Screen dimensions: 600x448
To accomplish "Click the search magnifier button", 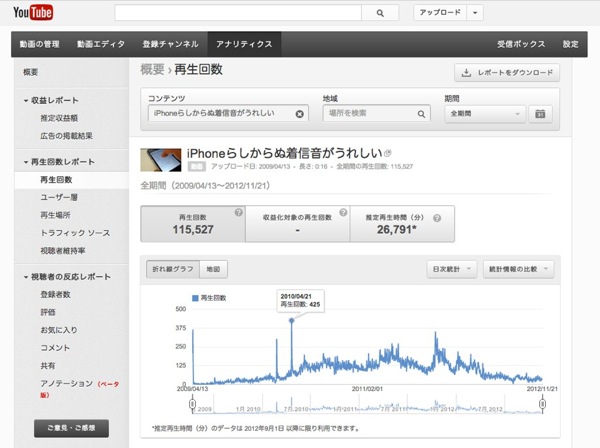I will pyautogui.click(x=380, y=13).
